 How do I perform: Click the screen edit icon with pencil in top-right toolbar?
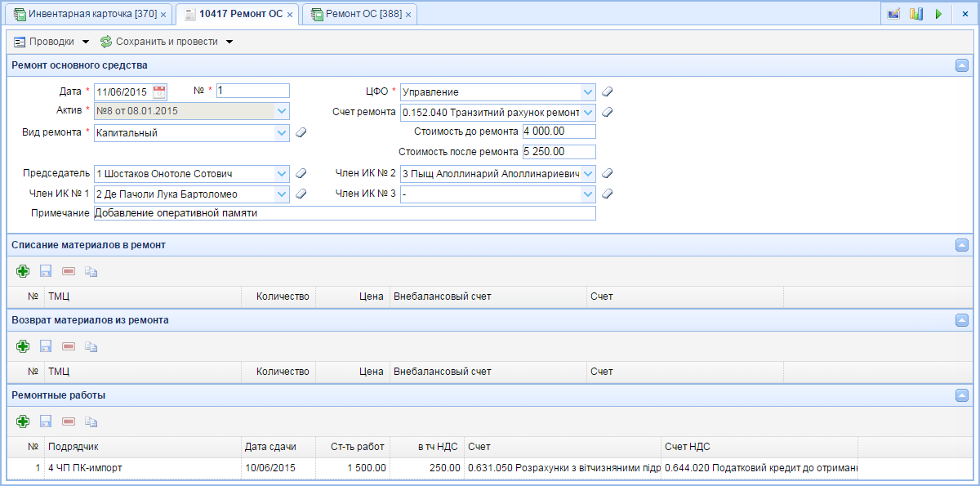pyautogui.click(x=893, y=14)
